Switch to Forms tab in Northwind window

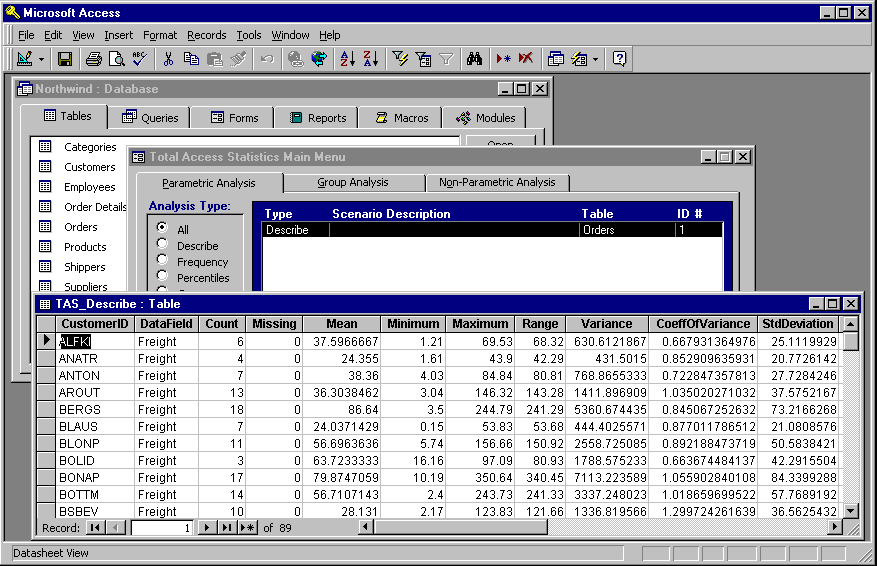pyautogui.click(x=234, y=118)
